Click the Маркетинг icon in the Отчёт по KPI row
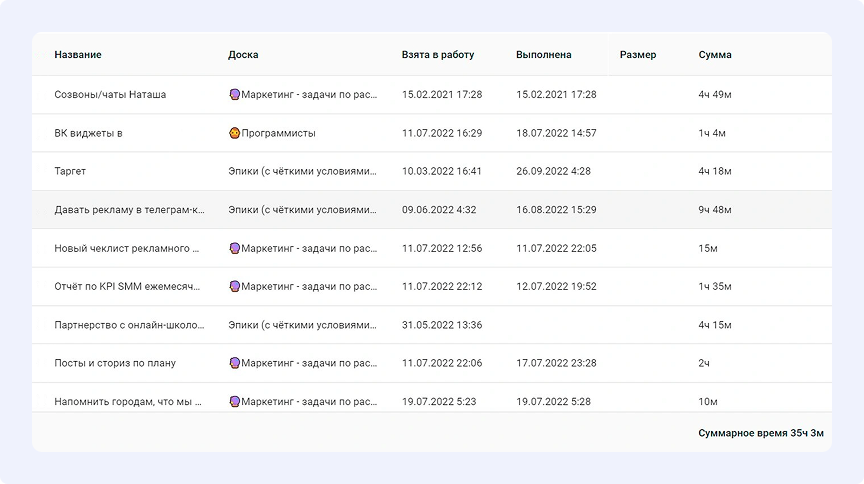Image resolution: width=864 pixels, height=484 pixels. point(234,286)
